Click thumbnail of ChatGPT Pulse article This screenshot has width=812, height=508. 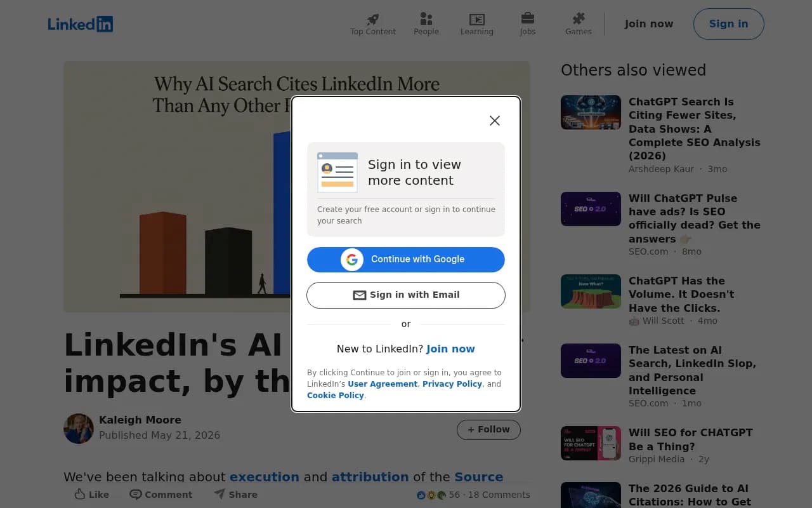pyautogui.click(x=591, y=209)
